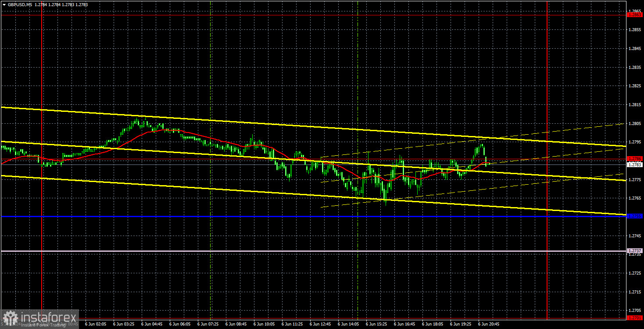The width and height of the screenshot is (644, 329).
Task: Open the chart dropdown triangle beside GBPUSD,M5
Action: [x=4, y=4]
